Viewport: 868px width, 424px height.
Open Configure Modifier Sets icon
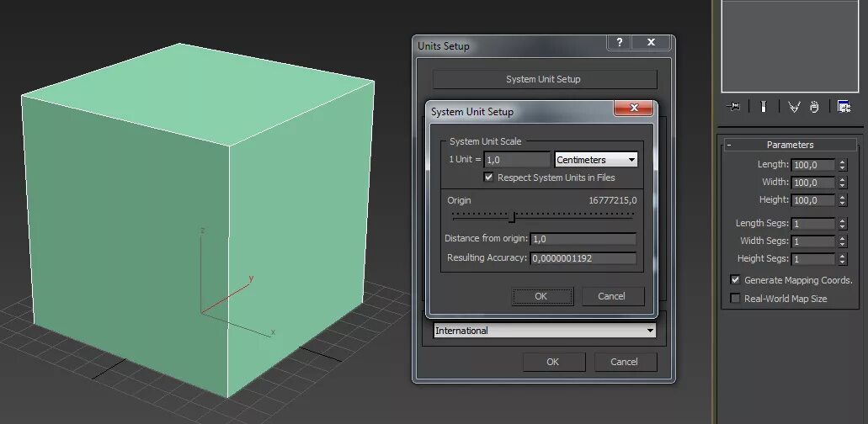click(x=844, y=107)
